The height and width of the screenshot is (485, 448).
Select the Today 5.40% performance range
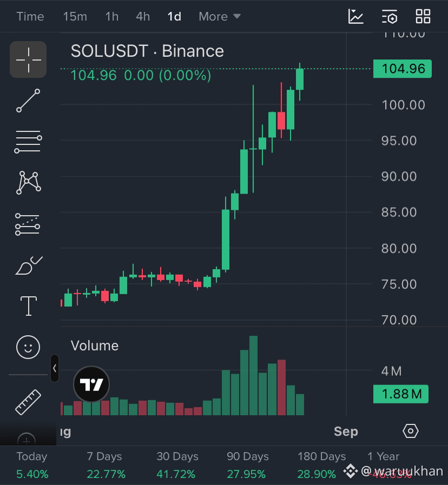tap(32, 465)
